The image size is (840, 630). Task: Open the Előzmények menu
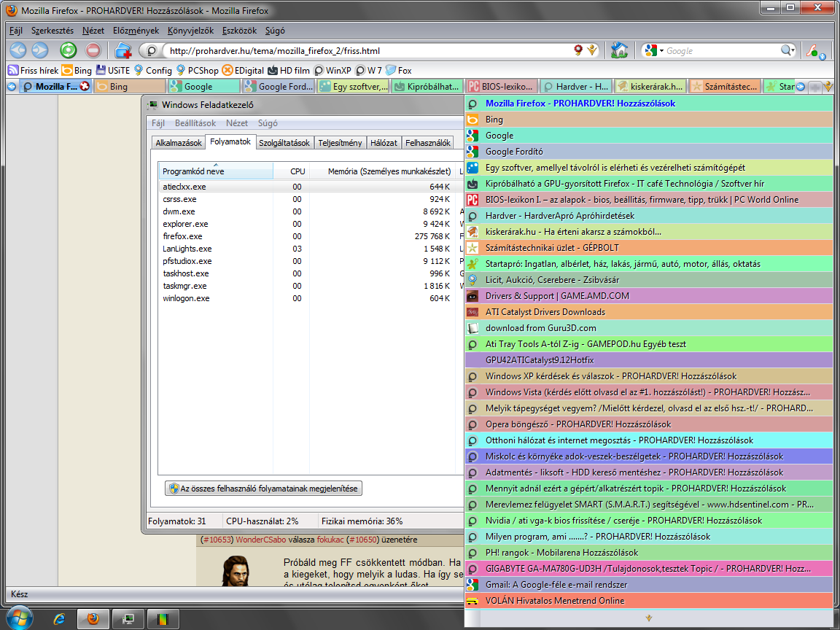tap(136, 31)
